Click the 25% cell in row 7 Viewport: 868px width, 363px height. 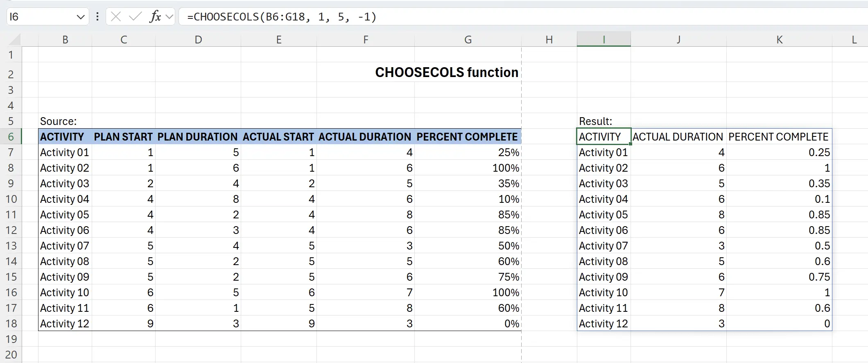468,152
